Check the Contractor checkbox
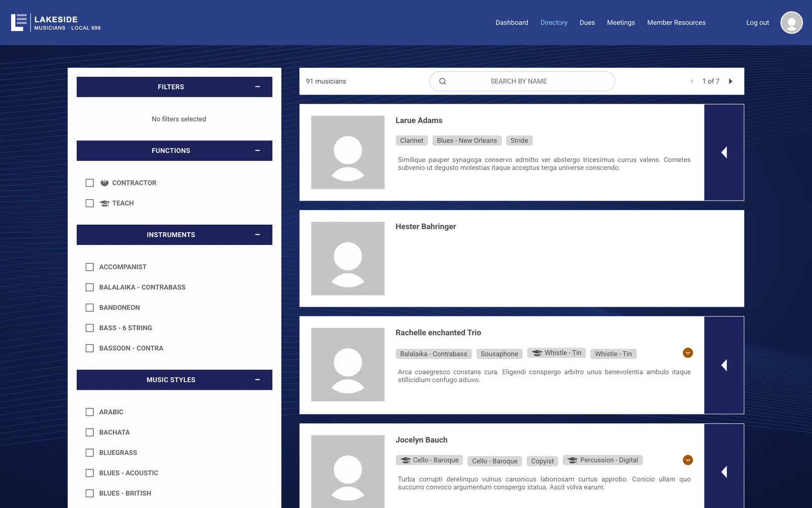Image resolution: width=812 pixels, height=508 pixels. coord(90,183)
